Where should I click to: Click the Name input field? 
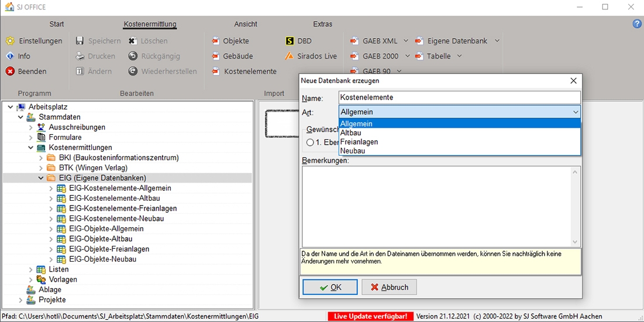pos(460,97)
